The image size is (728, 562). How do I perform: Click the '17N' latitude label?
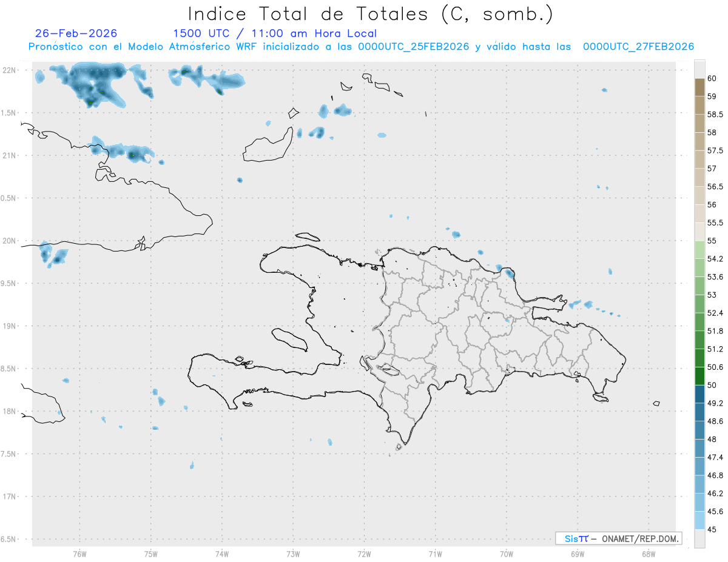coord(10,497)
